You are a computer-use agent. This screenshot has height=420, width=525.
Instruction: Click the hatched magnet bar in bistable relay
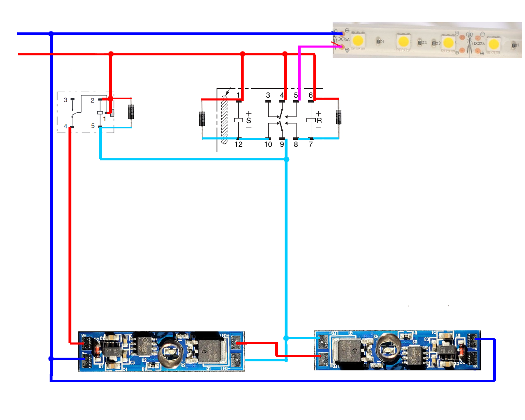pos(224,119)
